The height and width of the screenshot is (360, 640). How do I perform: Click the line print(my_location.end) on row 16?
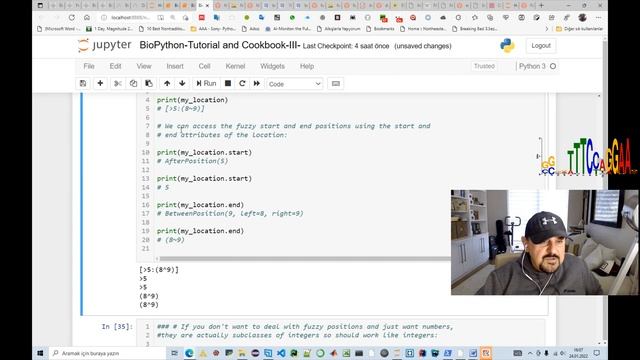(x=200, y=205)
